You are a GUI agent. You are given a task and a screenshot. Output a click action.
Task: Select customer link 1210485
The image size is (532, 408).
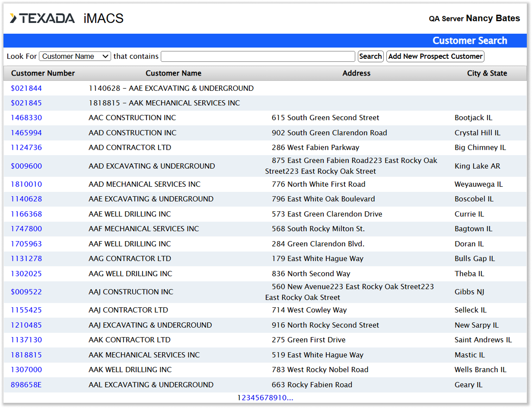pyautogui.click(x=26, y=325)
